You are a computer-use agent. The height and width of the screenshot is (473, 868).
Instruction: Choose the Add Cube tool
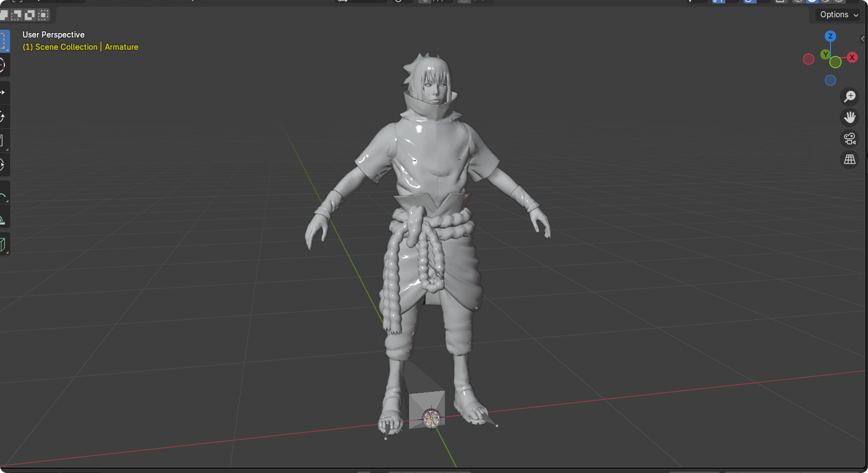pos(3,244)
